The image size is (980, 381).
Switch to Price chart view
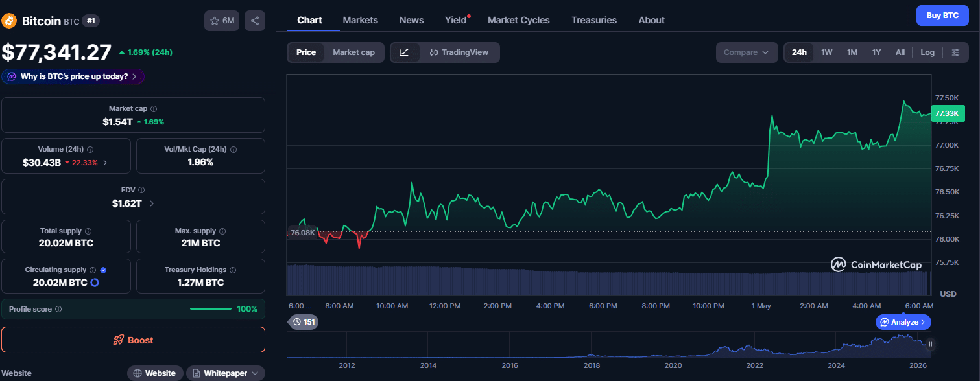pyautogui.click(x=306, y=52)
